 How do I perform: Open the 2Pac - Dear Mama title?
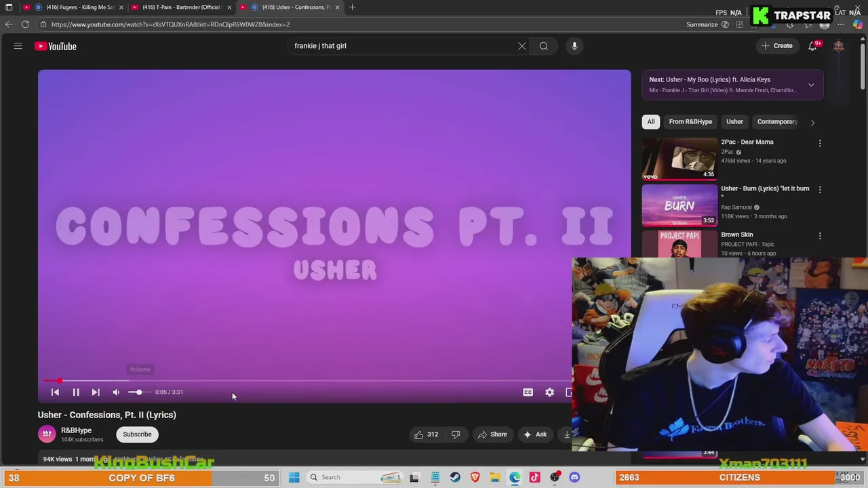point(747,142)
